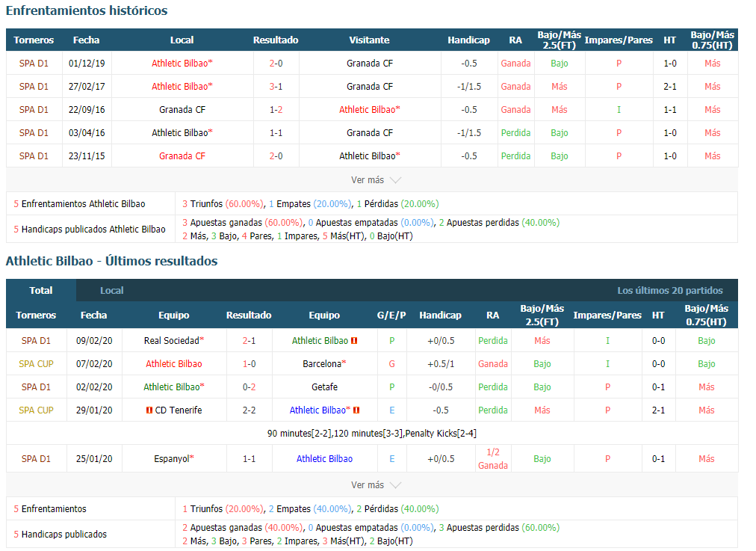Click red card icon beside Athletic Bilbao, 09/02/20 row
The image size is (756, 551).
point(354,341)
